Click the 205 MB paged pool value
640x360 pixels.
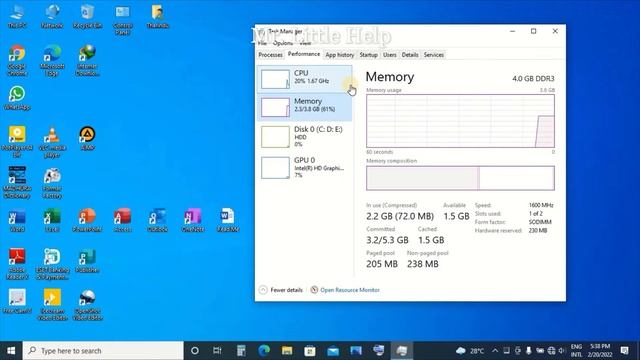(x=382, y=264)
